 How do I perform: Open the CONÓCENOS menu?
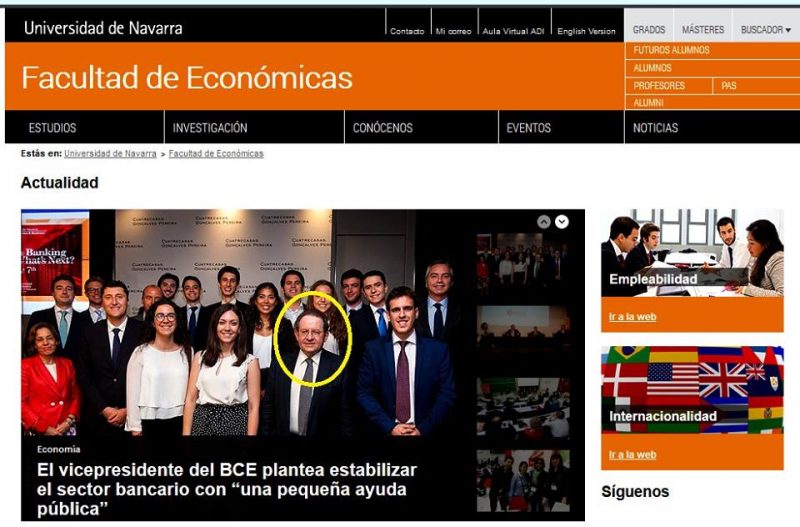(x=383, y=128)
